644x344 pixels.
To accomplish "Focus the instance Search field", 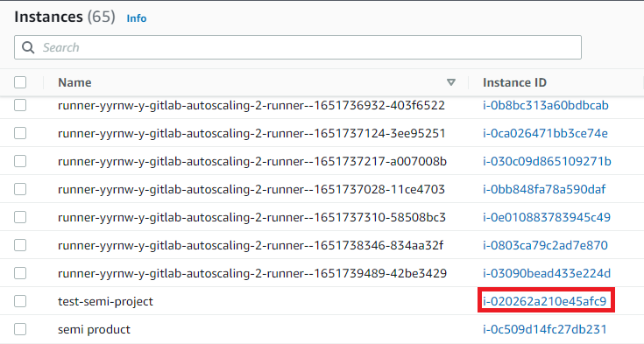I will pyautogui.click(x=298, y=47).
